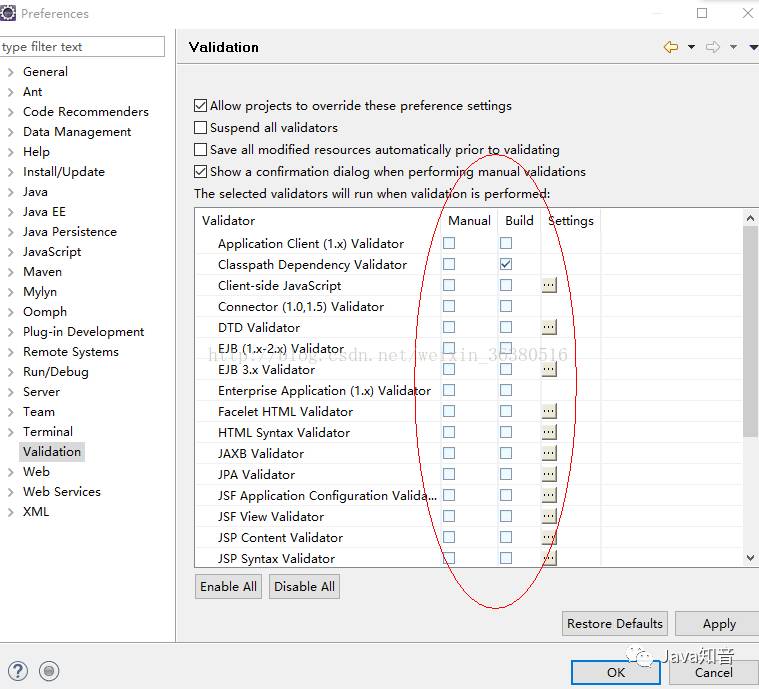The height and width of the screenshot is (689, 759).
Task: Click the validator list vertical scrollbar
Action: click(x=750, y=330)
